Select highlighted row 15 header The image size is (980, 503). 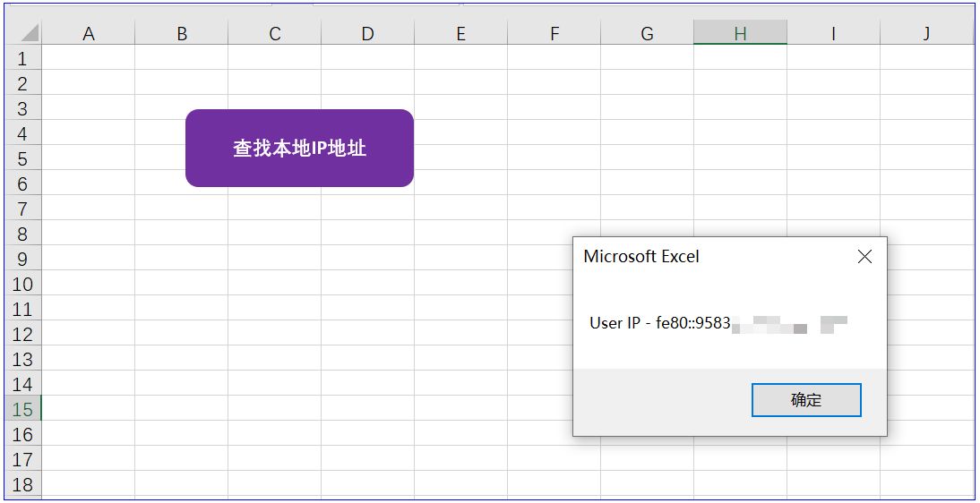point(23,408)
